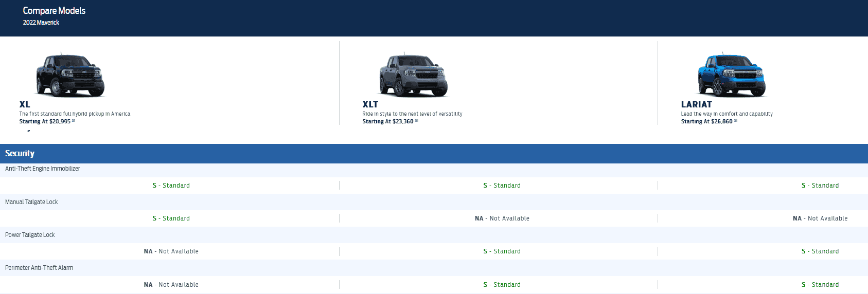Screen dimensions: 868x294
Task: Open disclaimer footnote beside XL price
Action: (x=74, y=121)
